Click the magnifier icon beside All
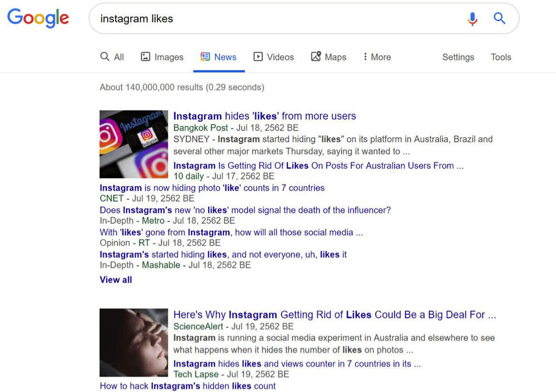This screenshot has width=556, height=392. (104, 57)
